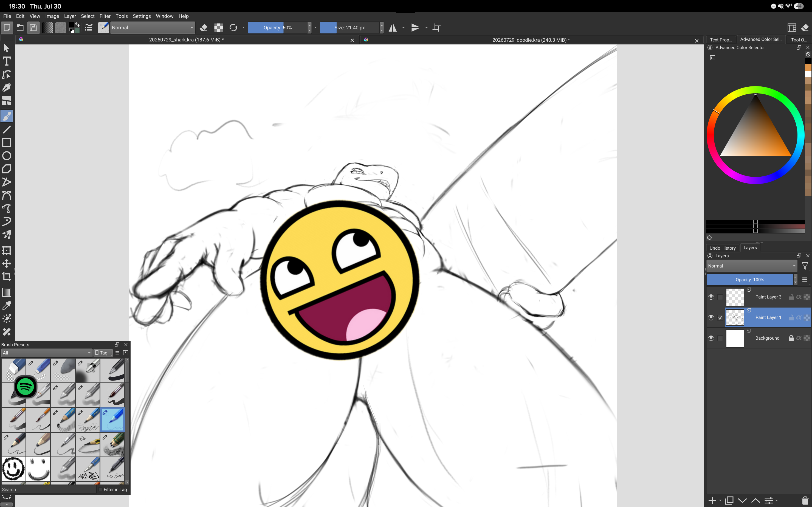Expand add layer options arrow
The image size is (812, 507).
click(720, 501)
